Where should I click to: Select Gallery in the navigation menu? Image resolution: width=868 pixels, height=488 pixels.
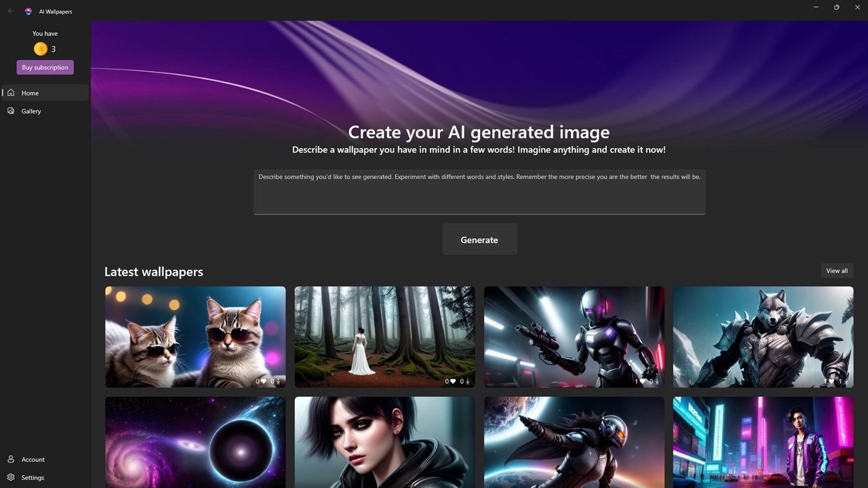coord(31,110)
